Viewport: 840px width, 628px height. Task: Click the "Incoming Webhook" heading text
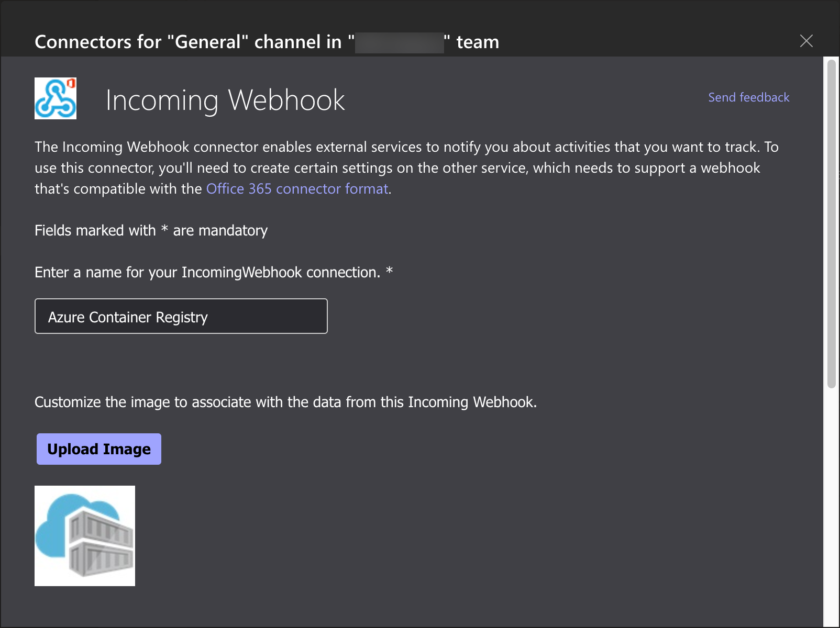[225, 100]
